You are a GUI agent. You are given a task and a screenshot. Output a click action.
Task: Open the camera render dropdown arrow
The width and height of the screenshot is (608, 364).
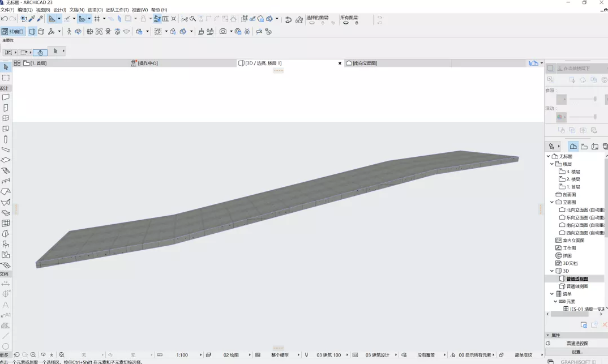pyautogui.click(x=231, y=31)
